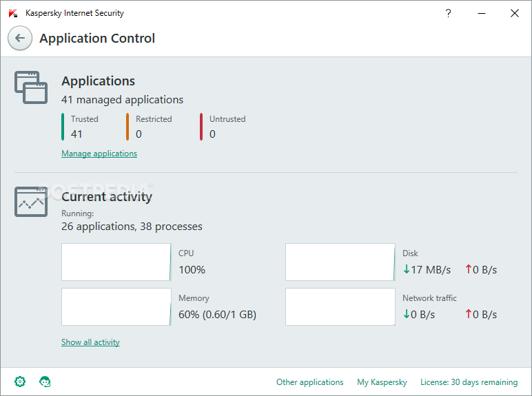Click the Applications windows icon
Viewport: 532px width, 396px height.
click(31, 87)
